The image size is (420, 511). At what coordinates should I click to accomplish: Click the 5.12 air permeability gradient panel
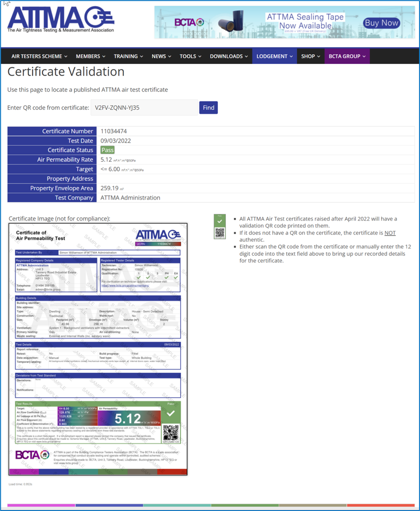[129, 418]
